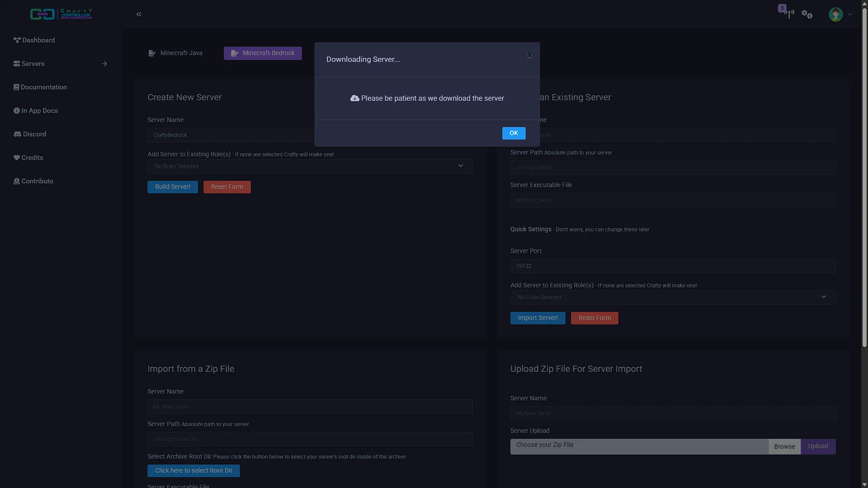Close the Downloading Server dialog

(x=529, y=56)
